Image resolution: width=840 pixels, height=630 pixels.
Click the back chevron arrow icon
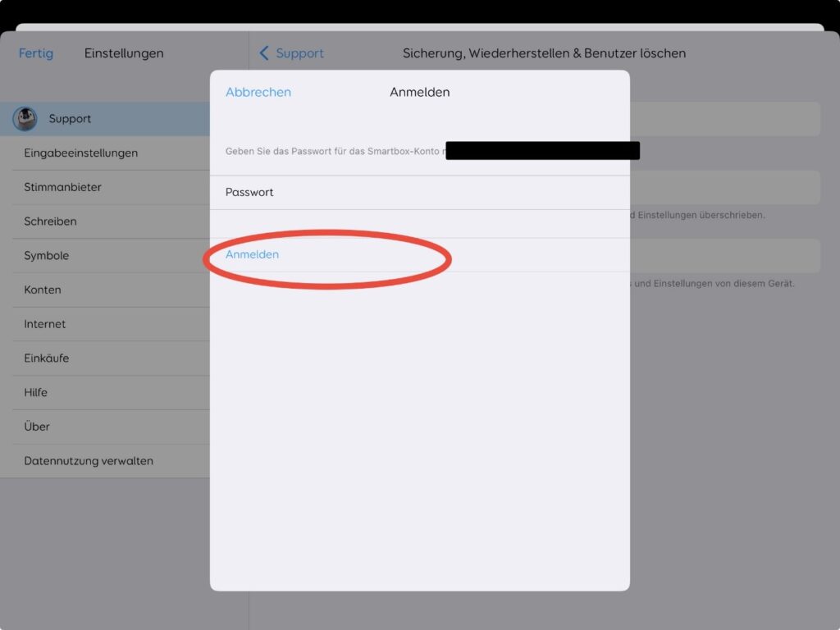tap(264, 53)
